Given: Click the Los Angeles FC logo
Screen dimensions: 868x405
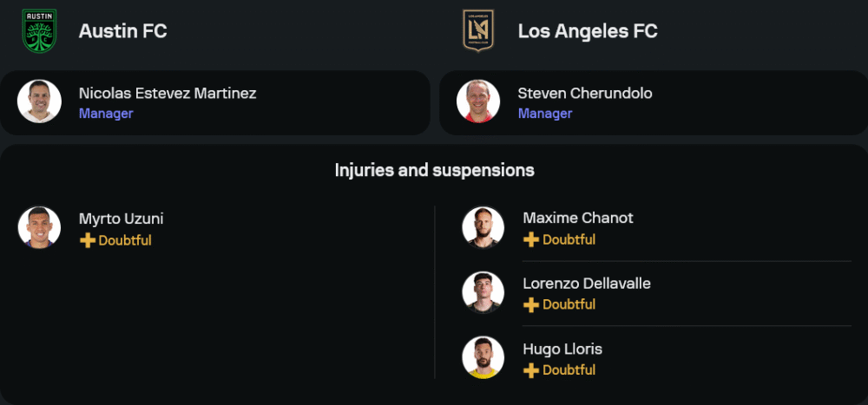Looking at the screenshot, I should click(x=477, y=31).
